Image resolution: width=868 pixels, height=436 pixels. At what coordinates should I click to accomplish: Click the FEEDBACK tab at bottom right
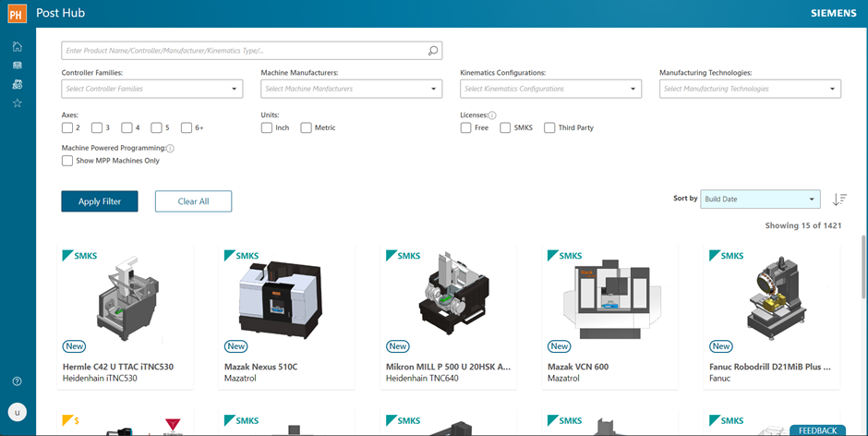[x=816, y=430]
